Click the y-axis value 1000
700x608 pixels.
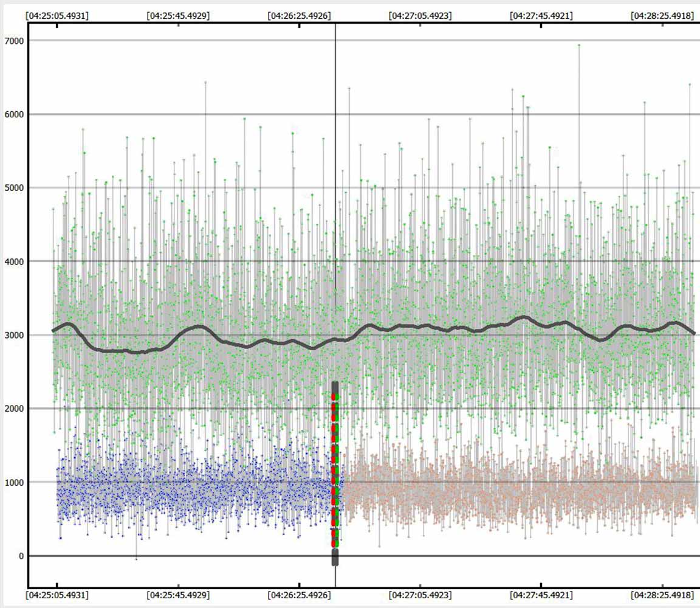coord(14,483)
